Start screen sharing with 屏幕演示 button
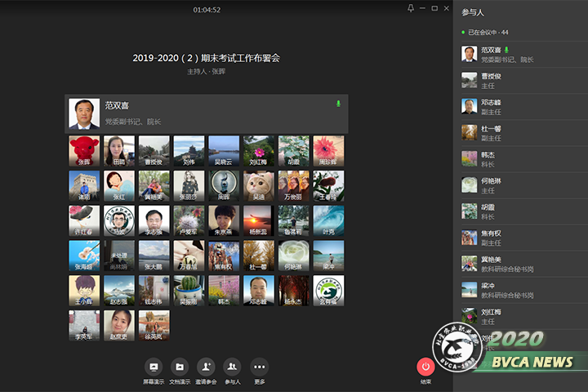 (x=154, y=367)
